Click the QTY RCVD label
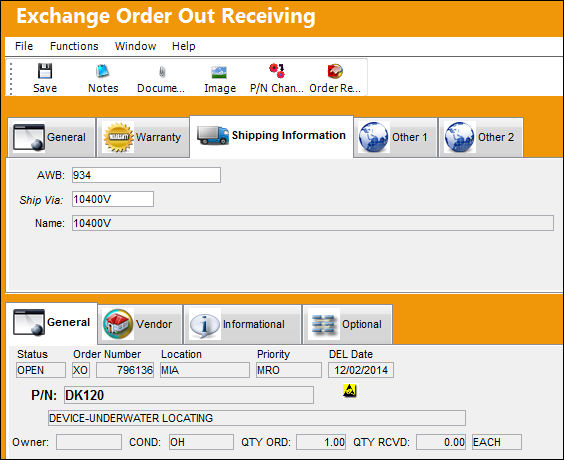 point(381,442)
